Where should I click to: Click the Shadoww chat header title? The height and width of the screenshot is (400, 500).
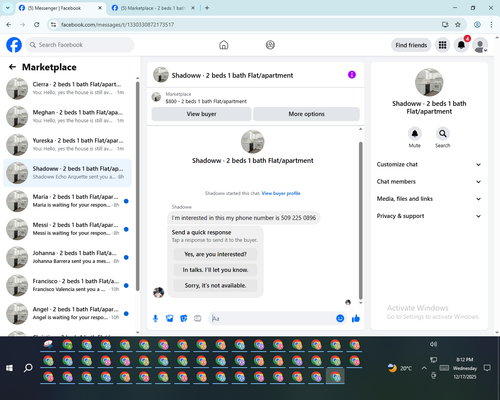[232, 75]
